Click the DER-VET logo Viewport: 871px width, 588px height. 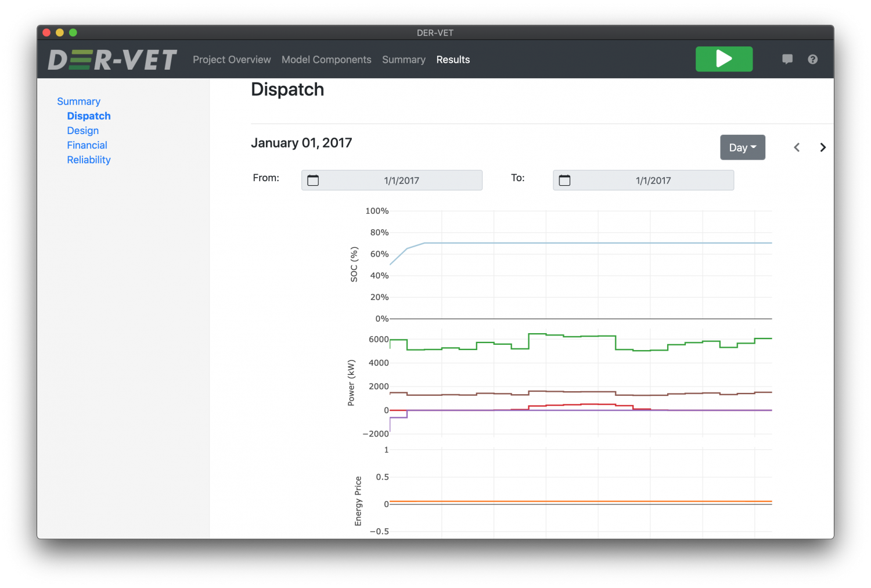tap(111, 59)
